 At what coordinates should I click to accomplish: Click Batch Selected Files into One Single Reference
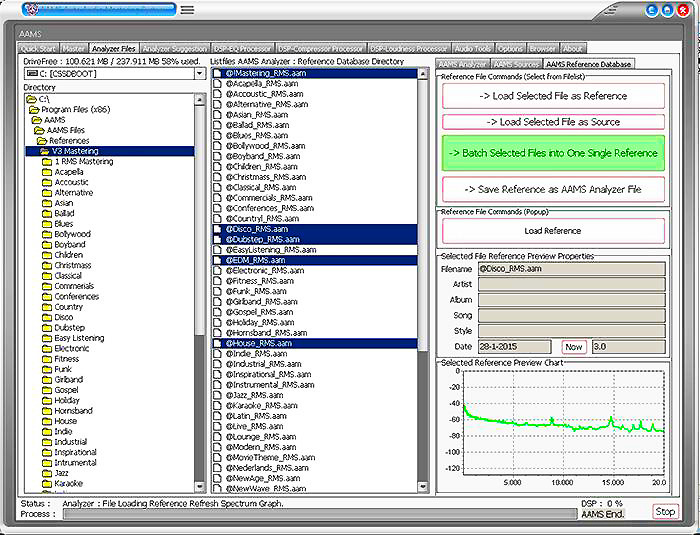click(553, 153)
